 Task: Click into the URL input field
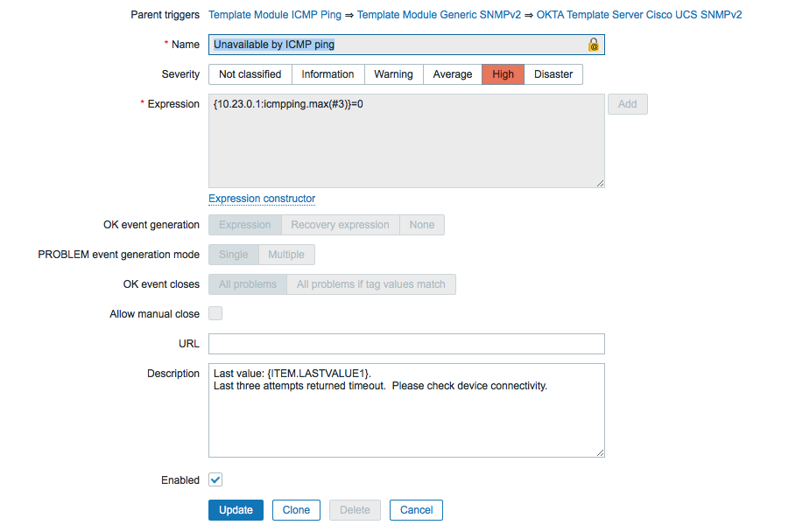406,344
